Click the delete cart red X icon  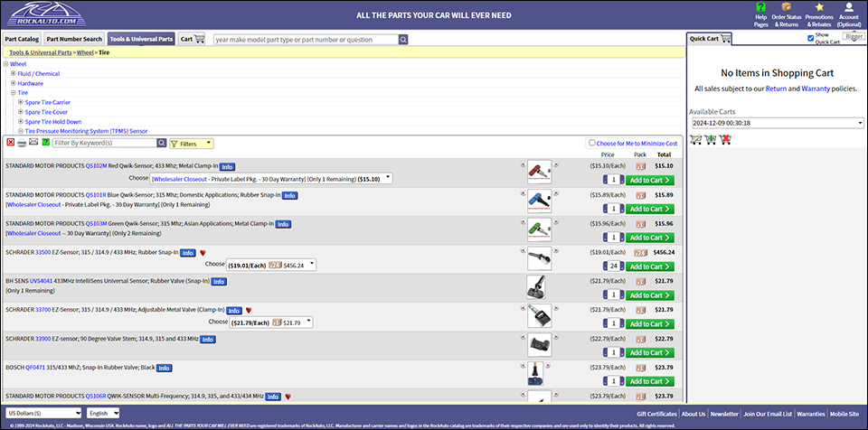(725, 139)
